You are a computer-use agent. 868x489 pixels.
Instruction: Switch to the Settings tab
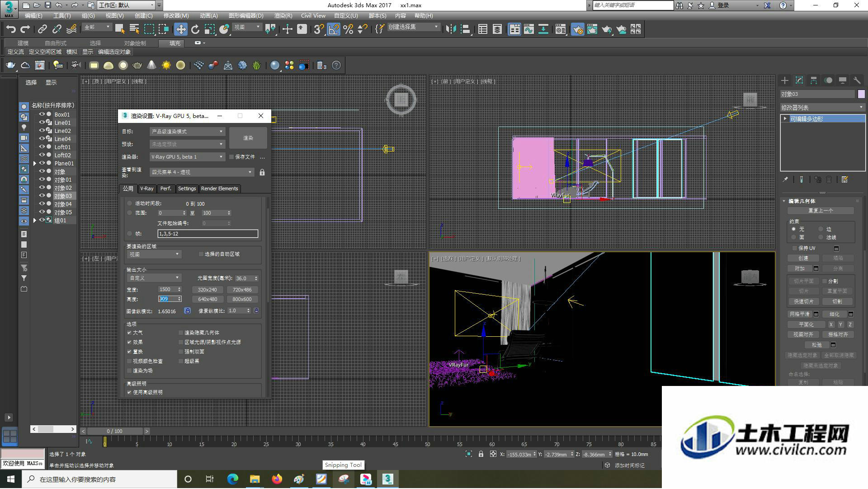click(x=187, y=189)
